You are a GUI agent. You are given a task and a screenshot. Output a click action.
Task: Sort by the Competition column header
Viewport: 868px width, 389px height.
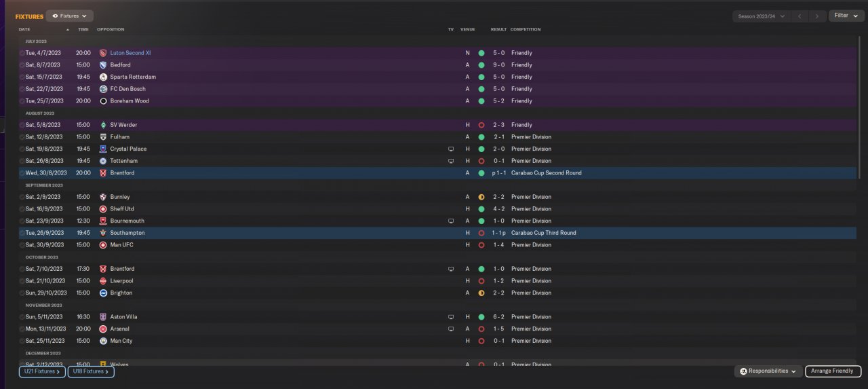click(x=526, y=30)
